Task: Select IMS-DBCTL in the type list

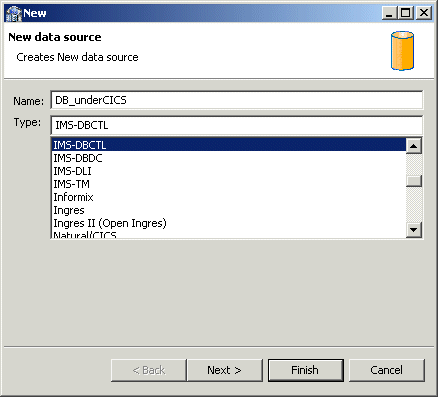Action: coord(229,145)
